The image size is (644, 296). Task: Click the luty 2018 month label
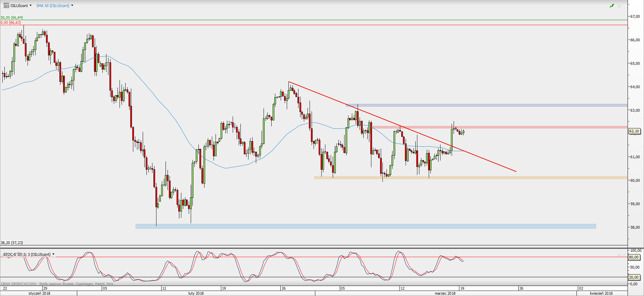click(x=196, y=293)
